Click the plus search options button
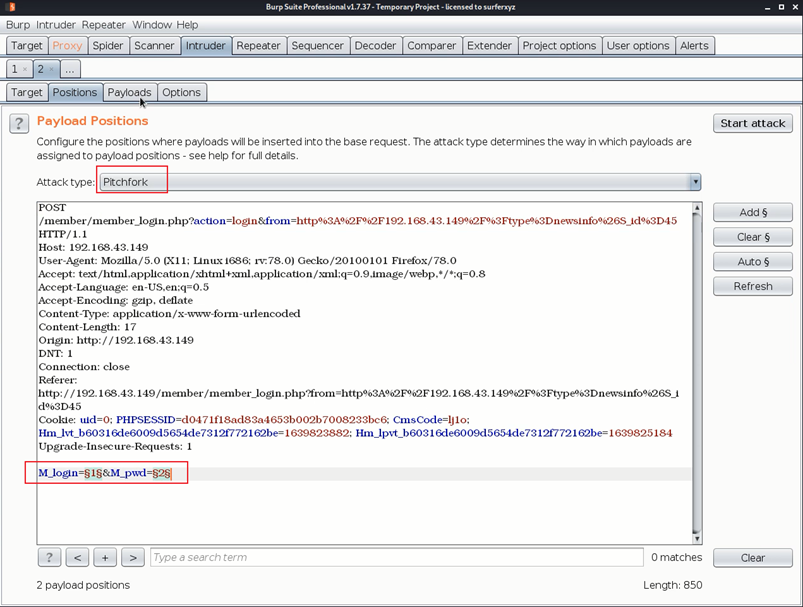The height and width of the screenshot is (607, 803). 105,557
